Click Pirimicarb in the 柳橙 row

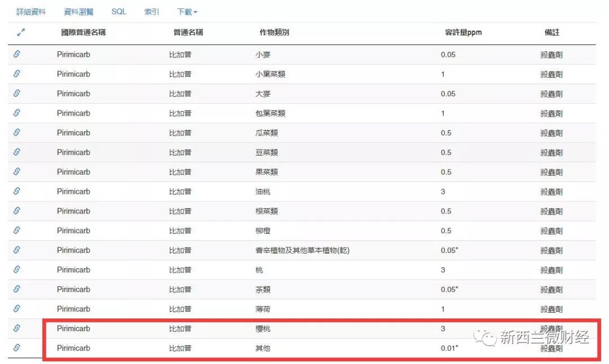tap(73, 230)
